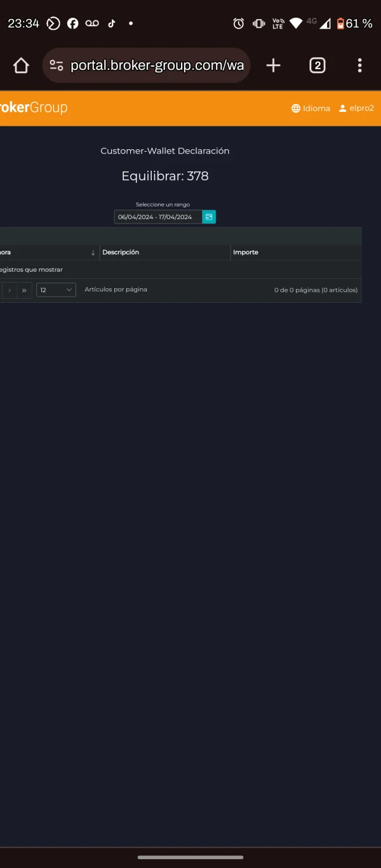
Task: Open the items per page dropdown (12)
Action: [56, 290]
